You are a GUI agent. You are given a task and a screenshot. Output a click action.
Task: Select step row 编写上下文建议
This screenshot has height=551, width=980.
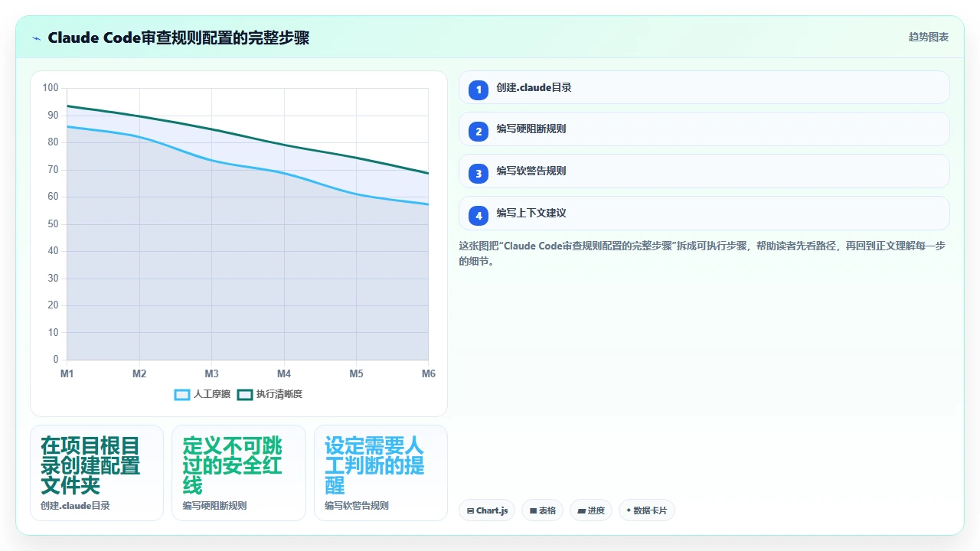point(704,214)
